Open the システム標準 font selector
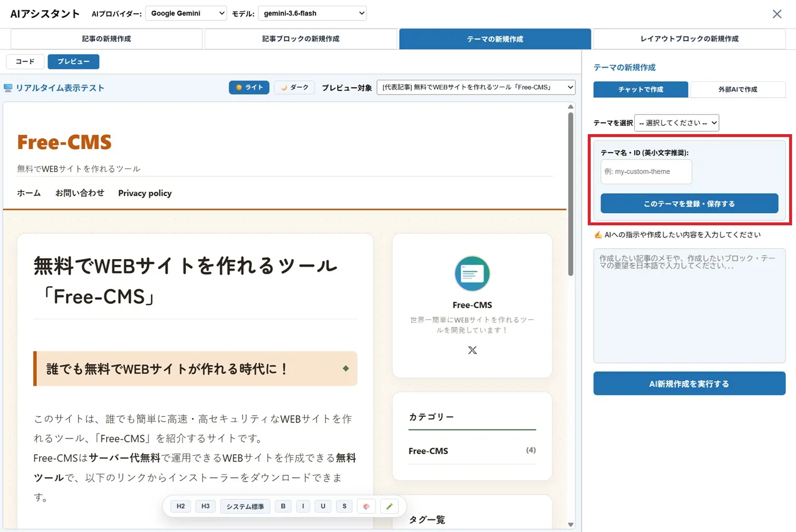Screen dimensions: 796x532 point(245,506)
